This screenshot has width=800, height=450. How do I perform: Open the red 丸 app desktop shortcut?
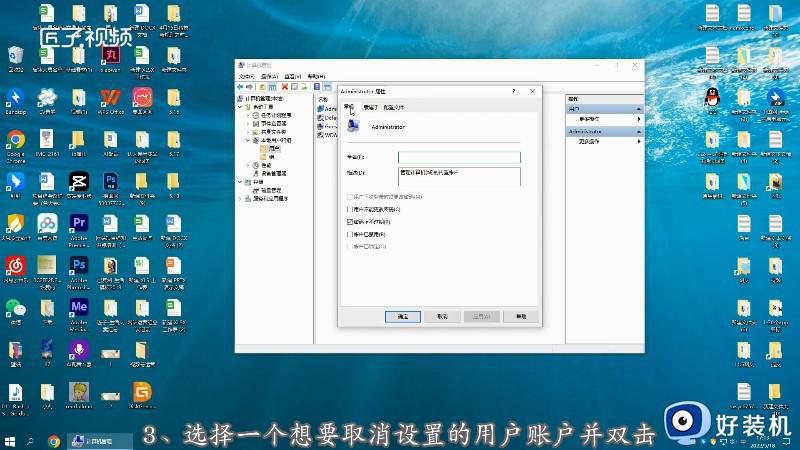click(x=111, y=59)
